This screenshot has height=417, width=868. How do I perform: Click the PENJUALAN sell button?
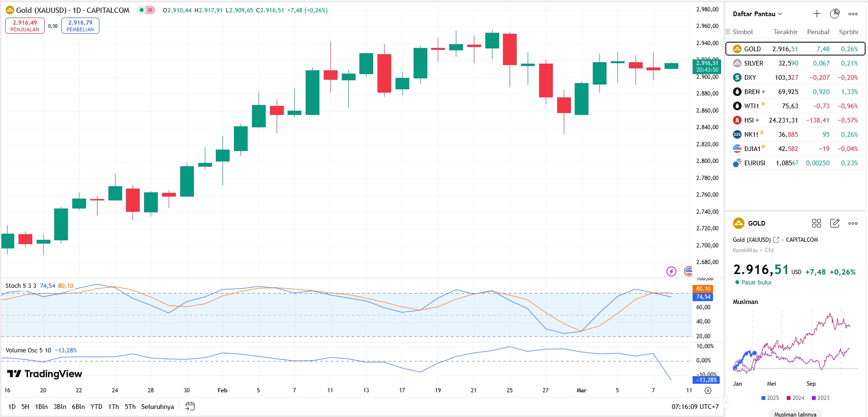25,26
